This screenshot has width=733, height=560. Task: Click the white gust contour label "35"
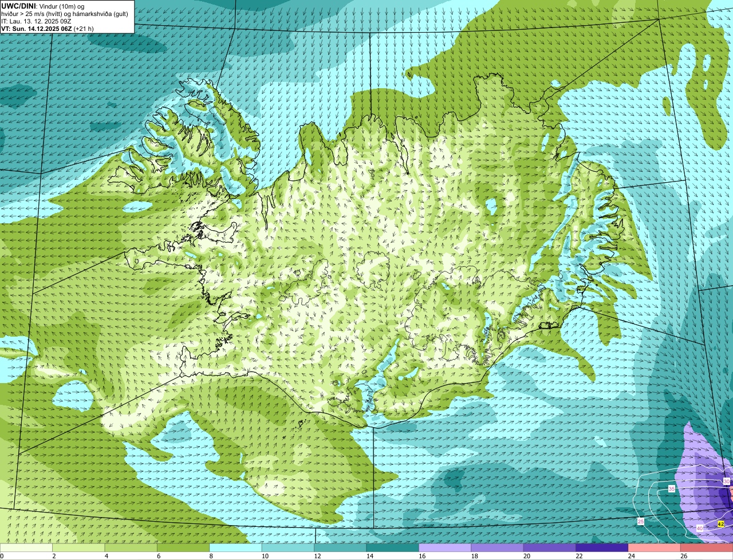pyautogui.click(x=672, y=489)
